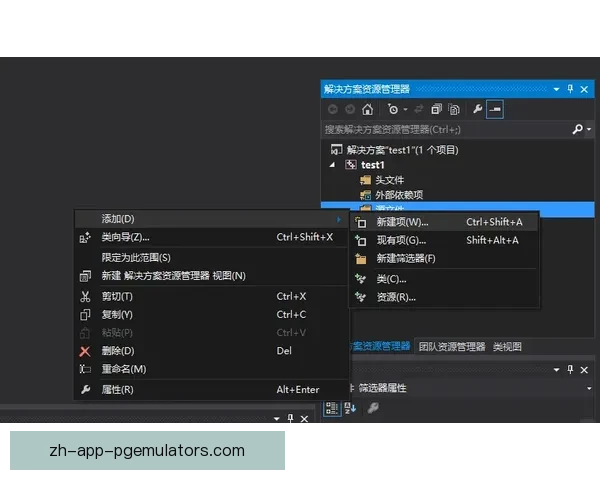Close the bottom-left panel

click(304, 419)
